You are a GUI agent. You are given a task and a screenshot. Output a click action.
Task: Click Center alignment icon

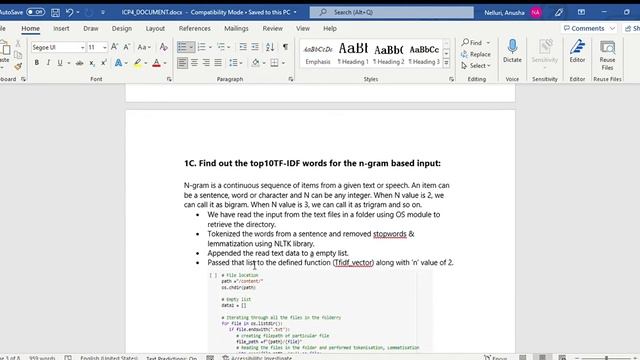[194, 63]
